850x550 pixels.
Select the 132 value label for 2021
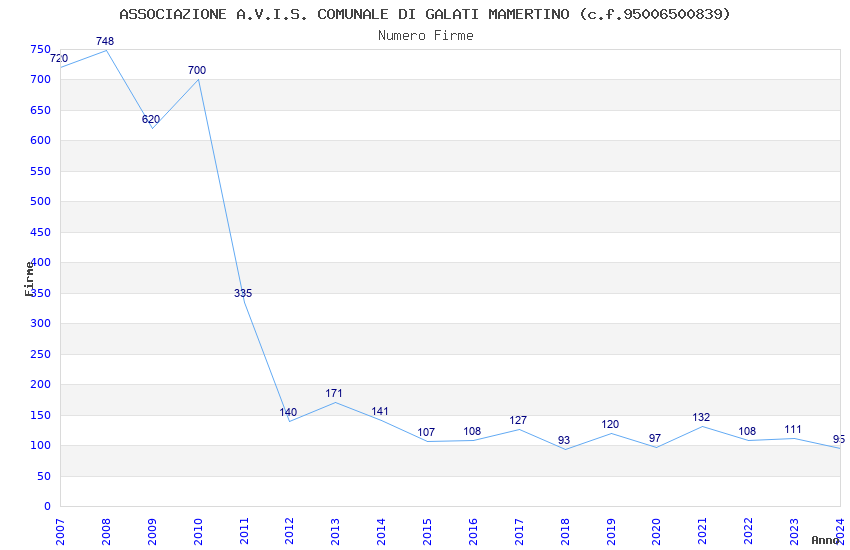click(x=701, y=417)
